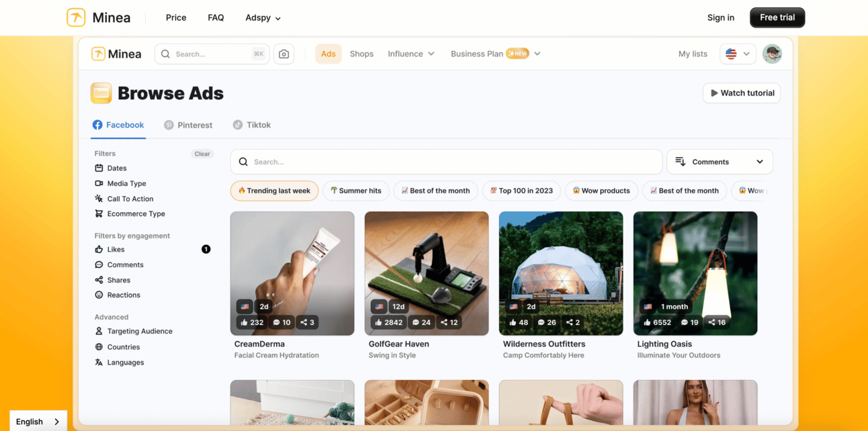
Task: Click the Sign in link
Action: pos(721,17)
